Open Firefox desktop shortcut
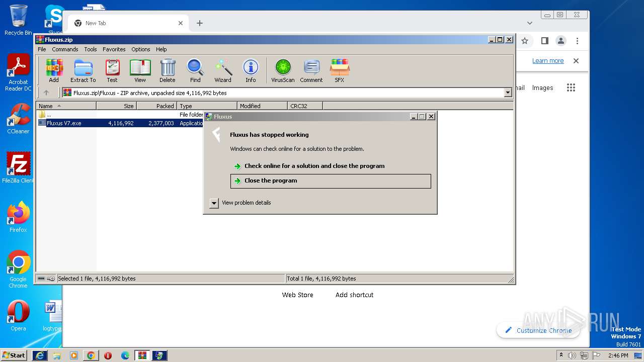Viewport: 644px width, 362px height. pyautogui.click(x=18, y=217)
